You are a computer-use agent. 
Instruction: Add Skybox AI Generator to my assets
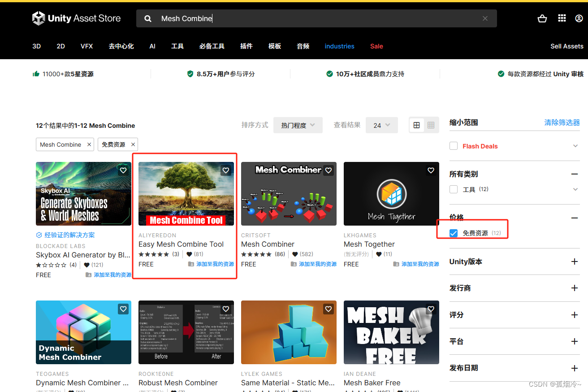click(x=108, y=275)
